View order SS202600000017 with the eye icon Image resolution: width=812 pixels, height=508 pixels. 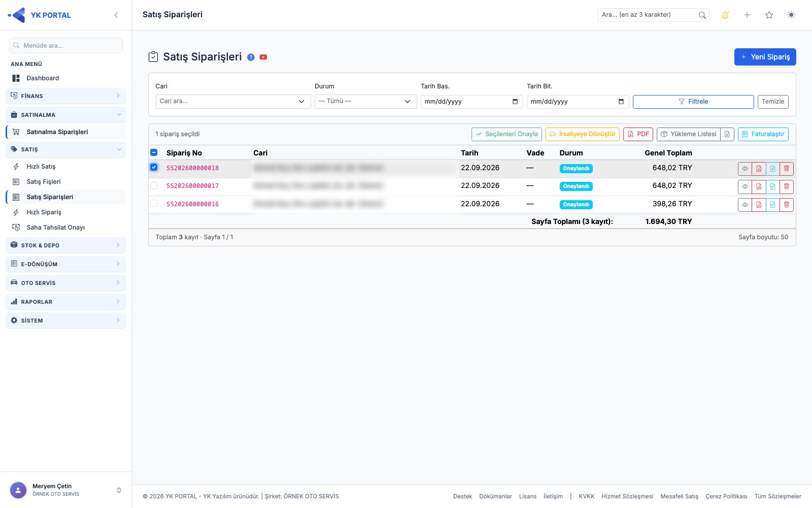tap(745, 186)
